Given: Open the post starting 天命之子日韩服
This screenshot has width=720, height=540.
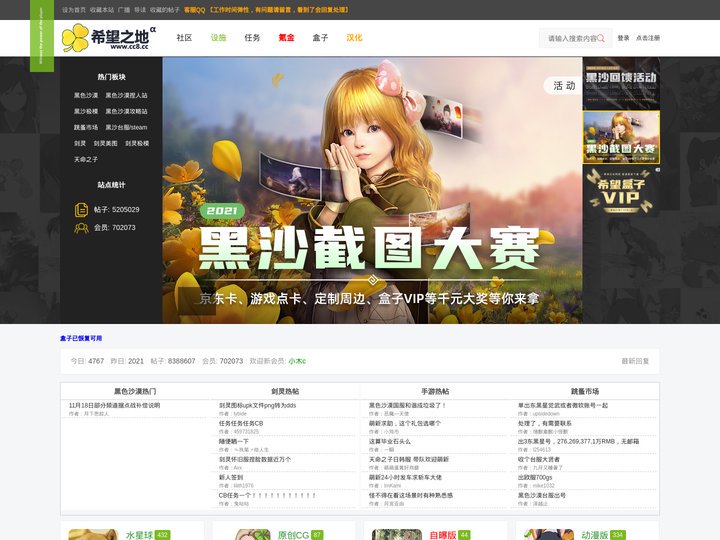Looking at the screenshot, I should click(409, 459).
